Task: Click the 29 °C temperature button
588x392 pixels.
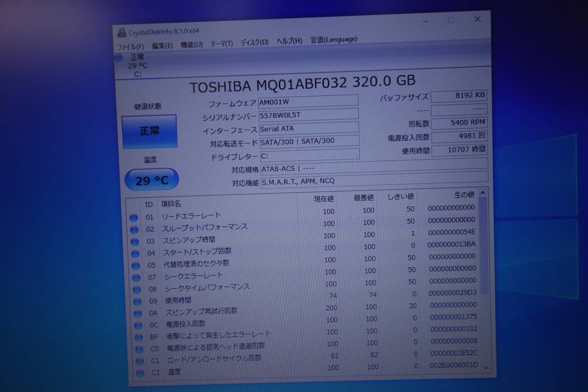Action: (x=151, y=180)
